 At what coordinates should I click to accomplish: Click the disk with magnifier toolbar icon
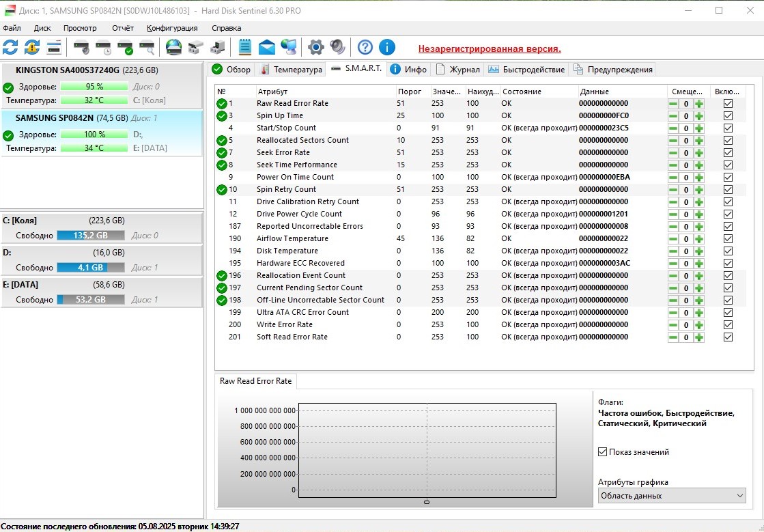(147, 47)
